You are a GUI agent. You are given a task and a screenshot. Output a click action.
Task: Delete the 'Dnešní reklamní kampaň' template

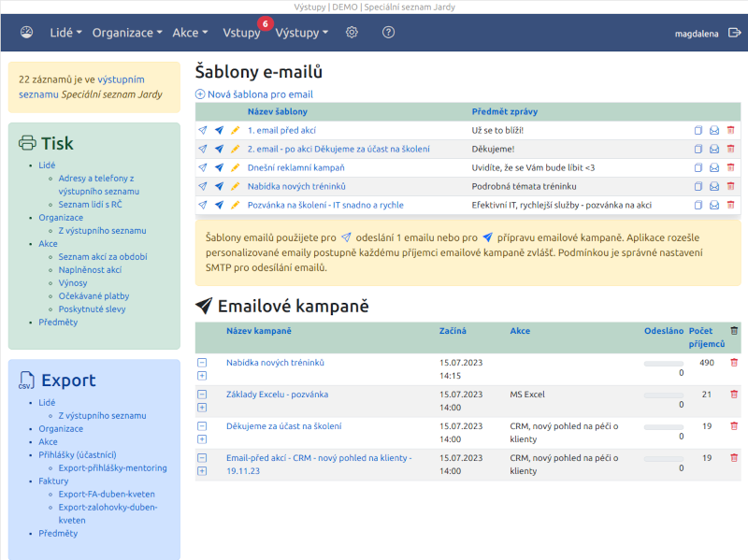point(730,167)
